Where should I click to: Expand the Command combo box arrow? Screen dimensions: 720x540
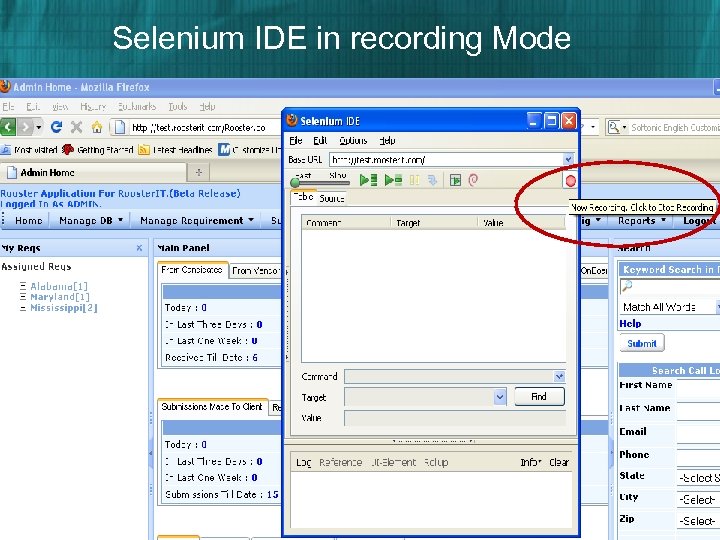[x=559, y=377]
